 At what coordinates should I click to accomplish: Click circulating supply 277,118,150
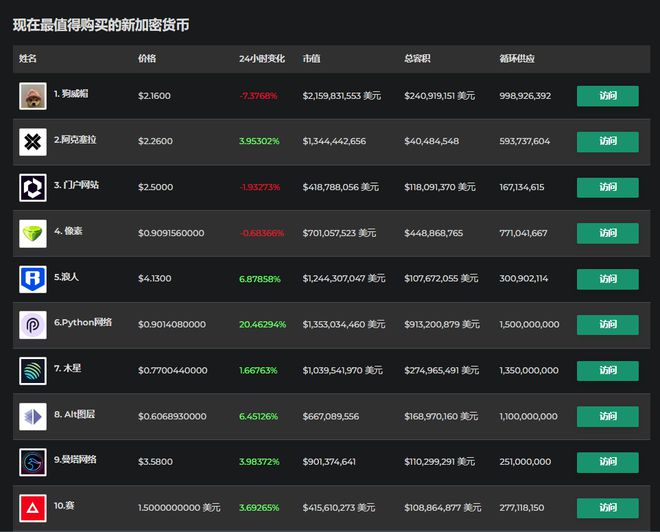[x=522, y=508]
